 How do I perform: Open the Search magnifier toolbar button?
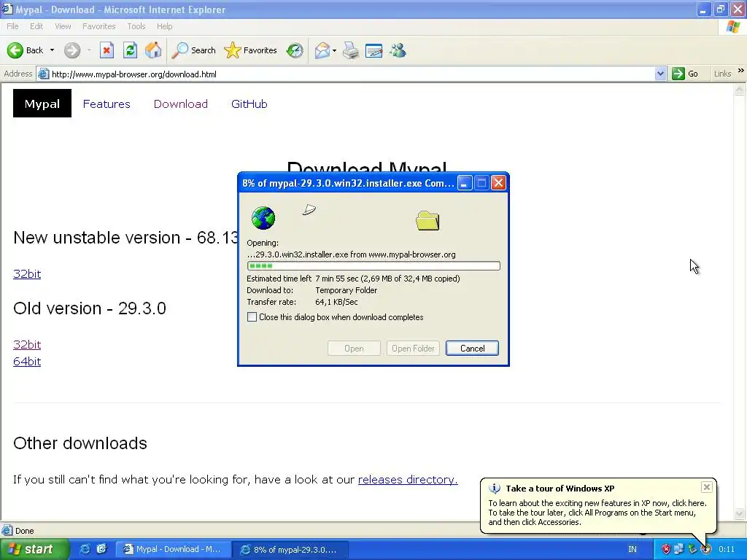tap(193, 50)
